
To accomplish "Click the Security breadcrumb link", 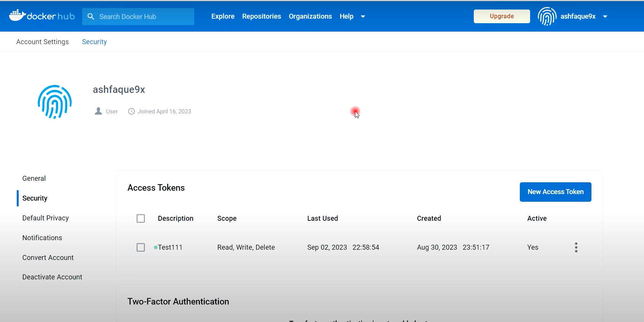I will pos(94,42).
